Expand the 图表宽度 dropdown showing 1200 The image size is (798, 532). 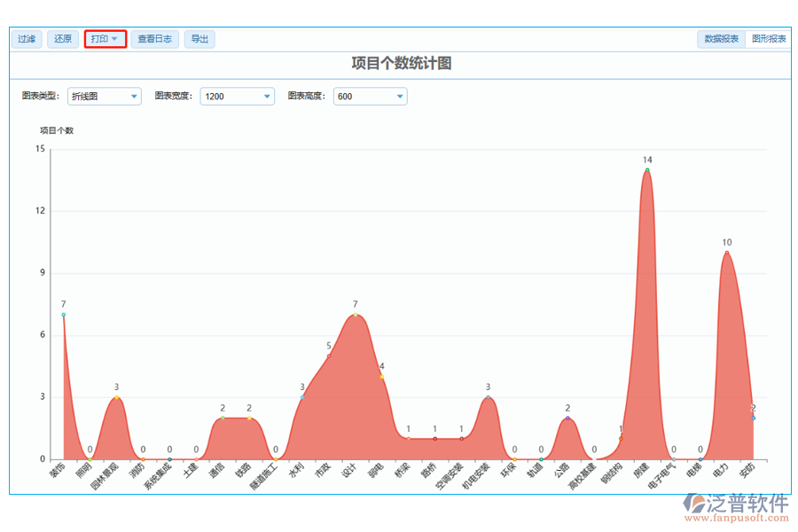(237, 96)
